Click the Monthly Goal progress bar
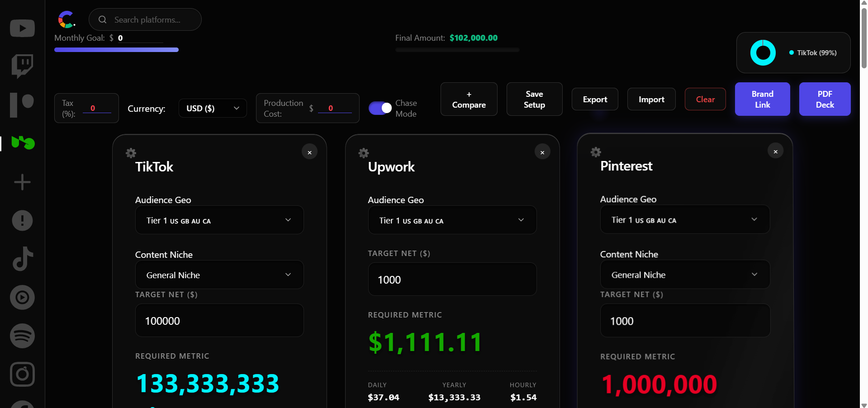 116,50
